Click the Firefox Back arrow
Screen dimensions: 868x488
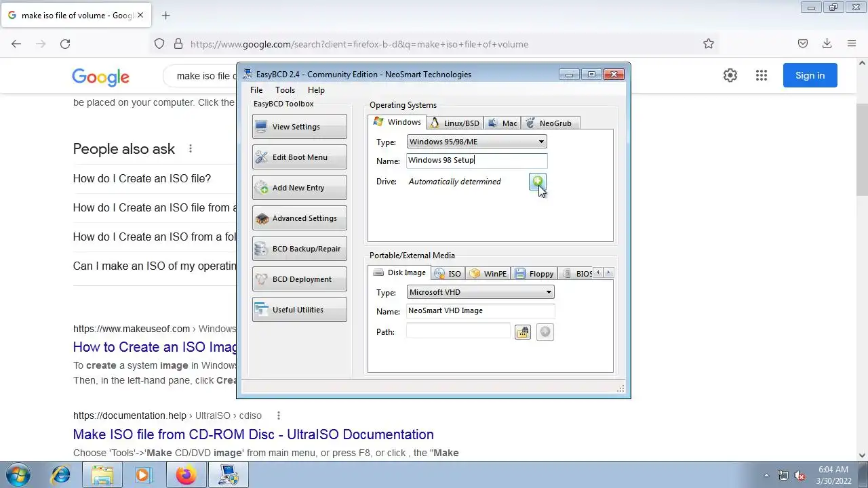(x=16, y=44)
